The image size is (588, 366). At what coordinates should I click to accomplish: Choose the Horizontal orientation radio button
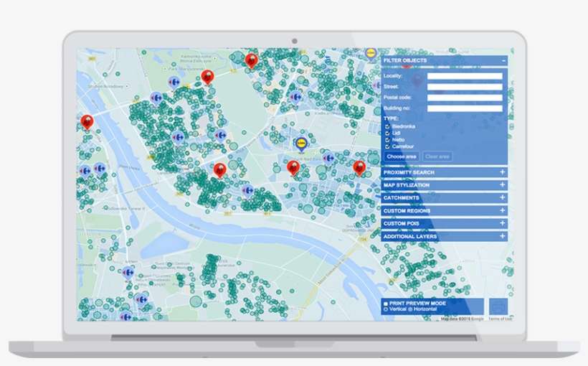tap(410, 309)
